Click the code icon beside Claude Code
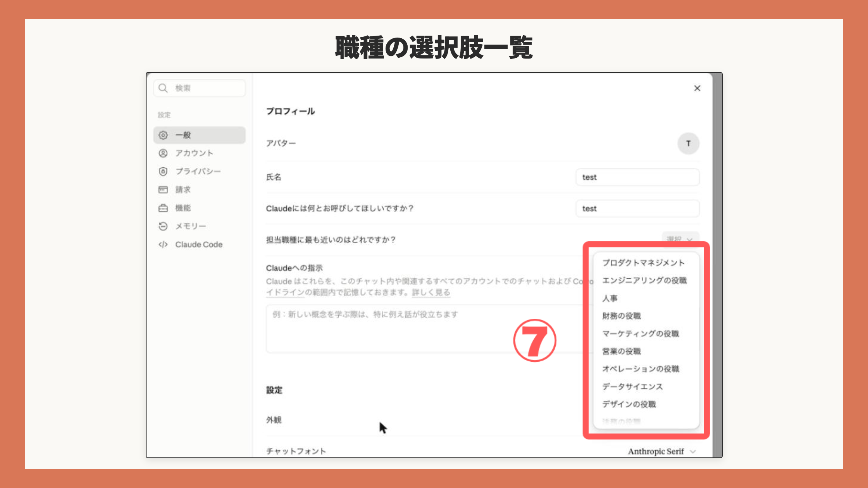 tap(163, 244)
